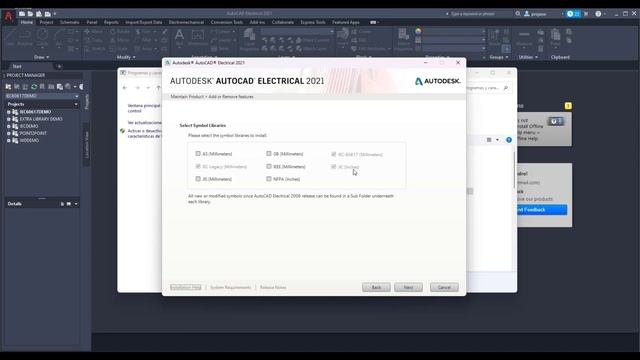
Task: Click the Rotate tool in Modify panel
Action: click(120, 31)
